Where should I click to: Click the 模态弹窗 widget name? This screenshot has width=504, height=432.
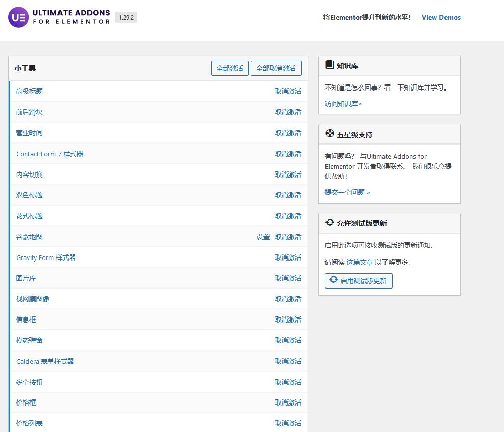pos(29,340)
